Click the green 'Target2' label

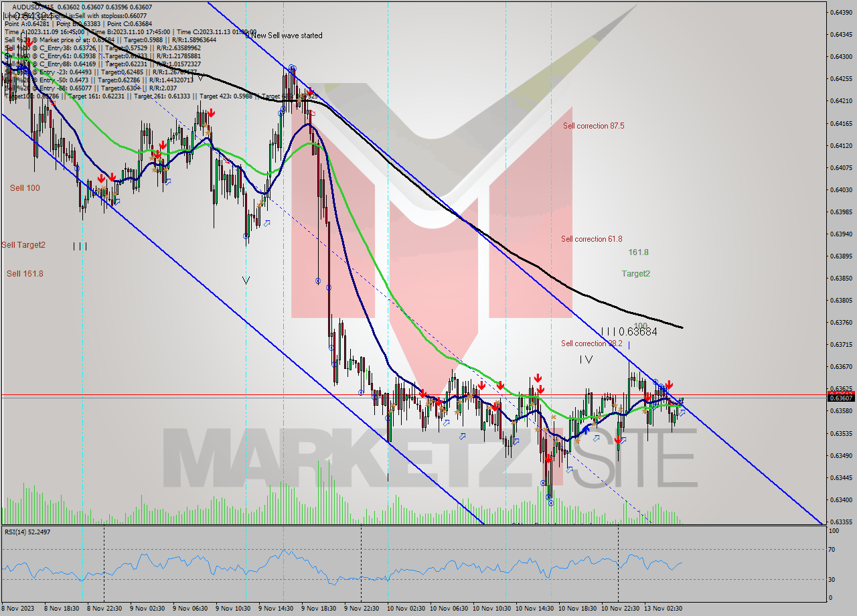point(635,273)
